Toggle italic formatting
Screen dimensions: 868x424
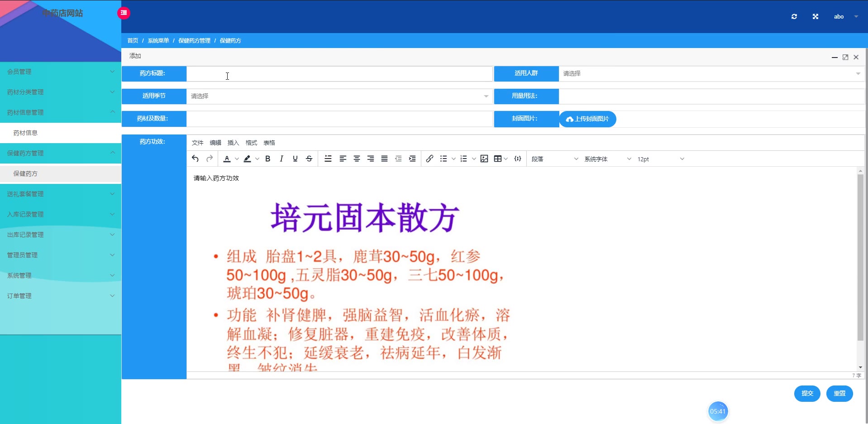click(x=281, y=159)
